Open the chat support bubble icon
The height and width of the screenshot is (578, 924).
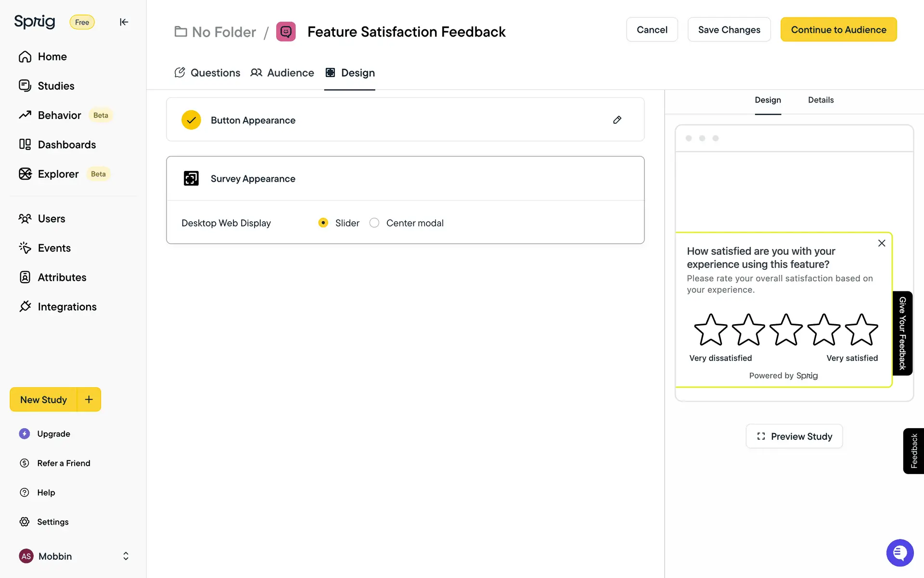click(x=899, y=552)
